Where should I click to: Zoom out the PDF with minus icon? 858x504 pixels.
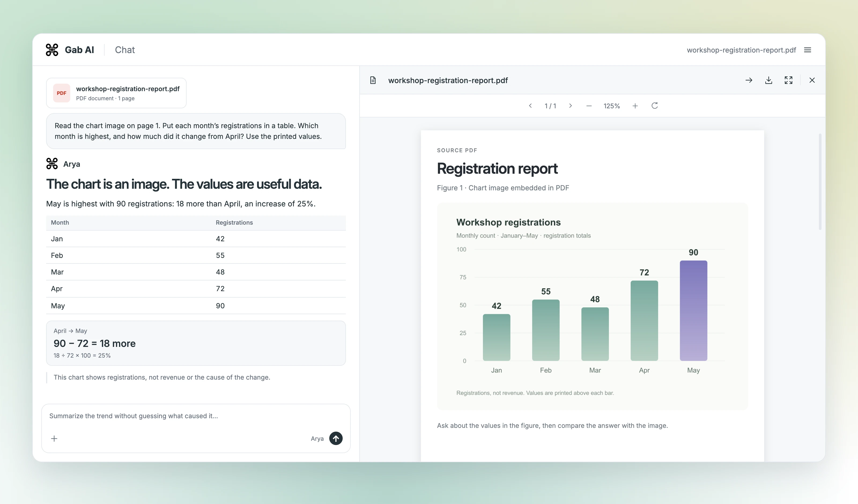pos(589,106)
